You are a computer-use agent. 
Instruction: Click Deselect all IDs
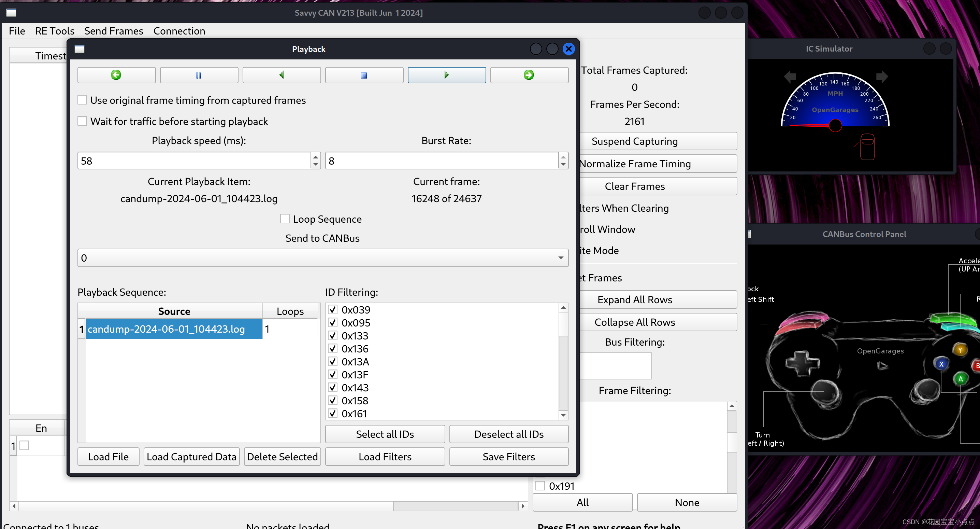pos(509,434)
